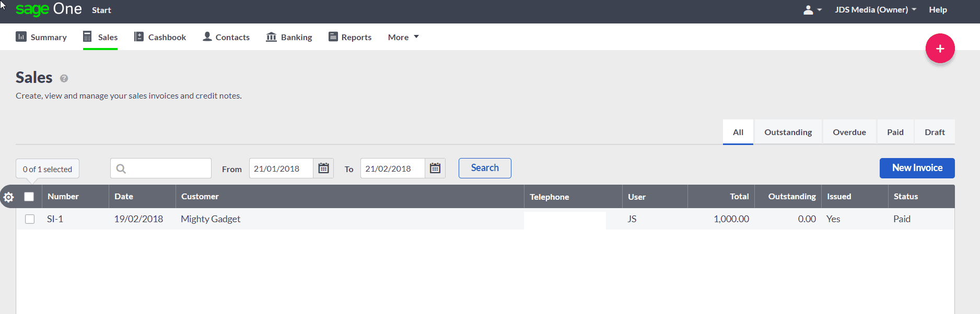Viewport: 980px width, 314px height.
Task: Click the Sage One logo
Action: point(49,9)
